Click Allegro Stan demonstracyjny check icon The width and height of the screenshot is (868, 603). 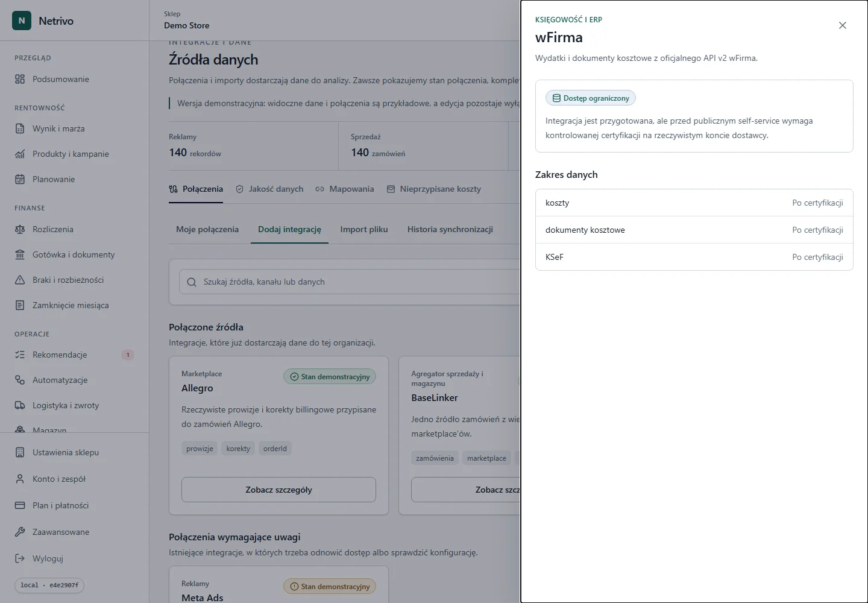[x=294, y=376]
